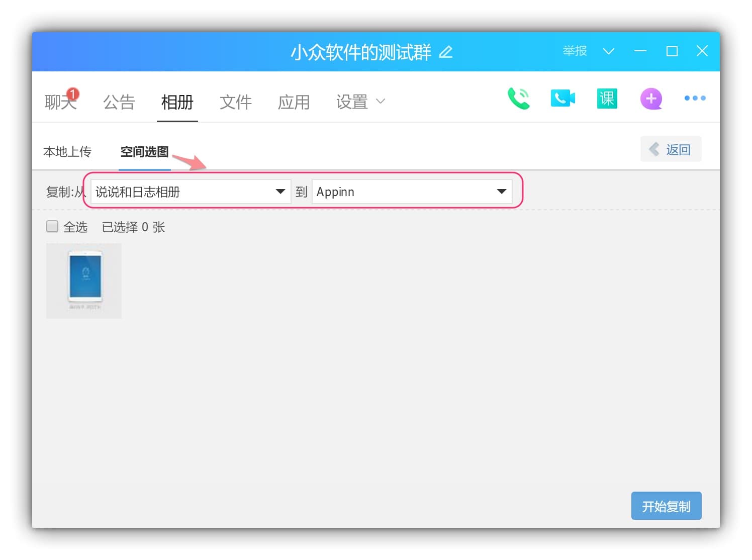This screenshot has height=560, width=752.
Task: Start a group voice call
Action: 518,99
